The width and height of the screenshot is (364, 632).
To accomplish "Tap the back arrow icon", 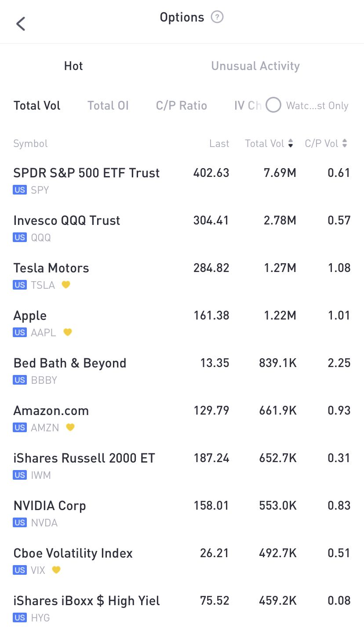I will pos(21,23).
